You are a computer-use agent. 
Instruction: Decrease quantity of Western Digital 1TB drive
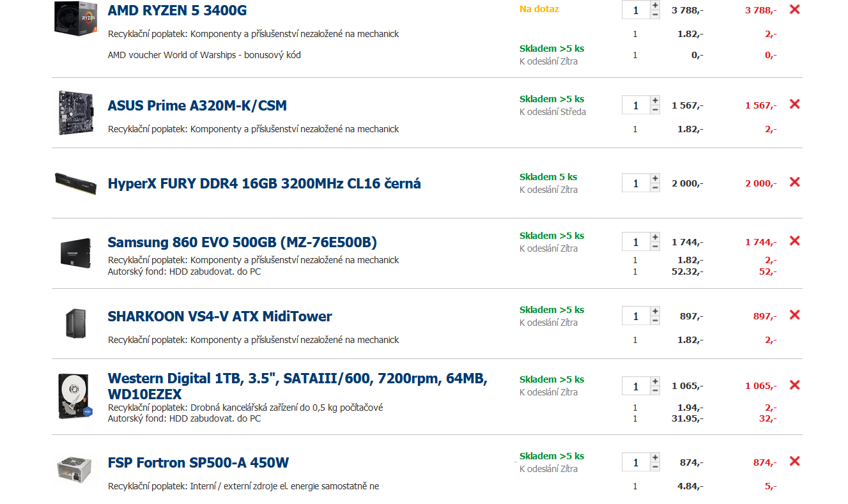coord(655,391)
